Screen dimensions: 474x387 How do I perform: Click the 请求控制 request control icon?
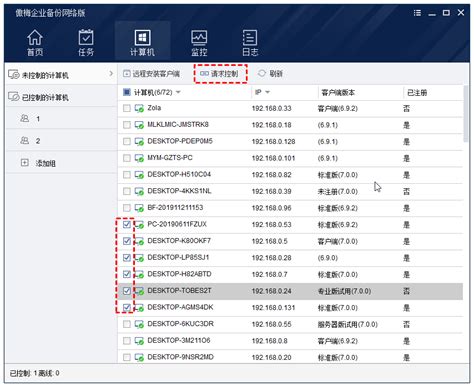pyautogui.click(x=204, y=74)
